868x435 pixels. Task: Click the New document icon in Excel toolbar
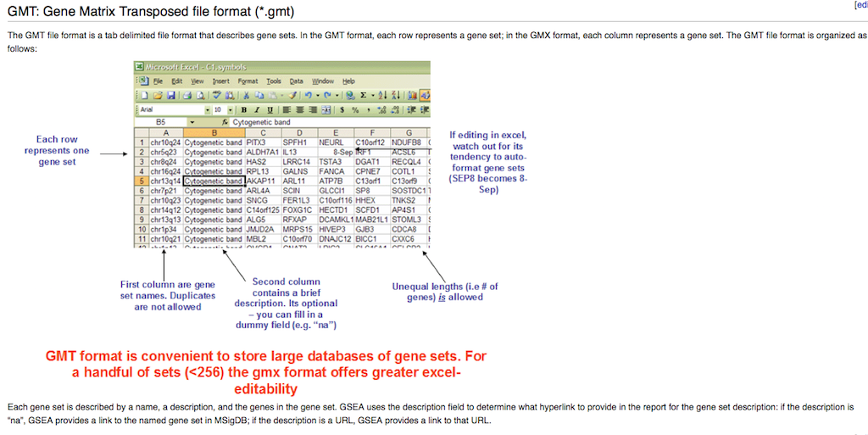click(144, 96)
